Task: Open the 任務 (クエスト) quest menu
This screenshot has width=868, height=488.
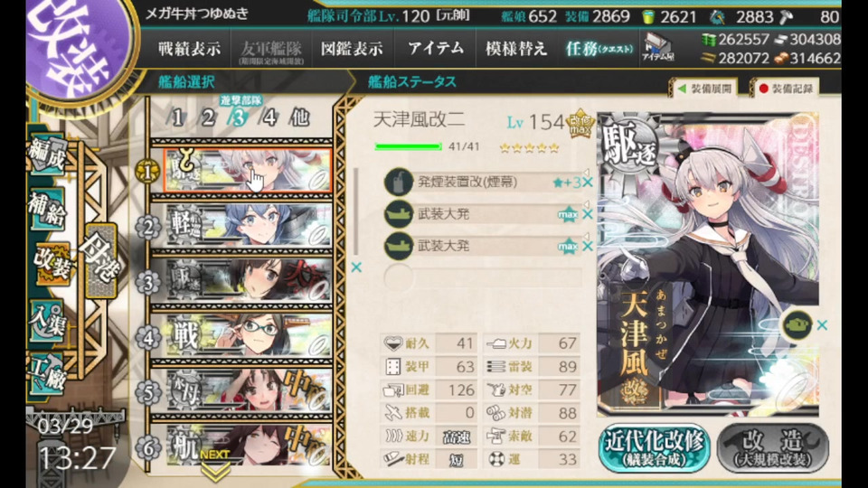Action: click(599, 49)
